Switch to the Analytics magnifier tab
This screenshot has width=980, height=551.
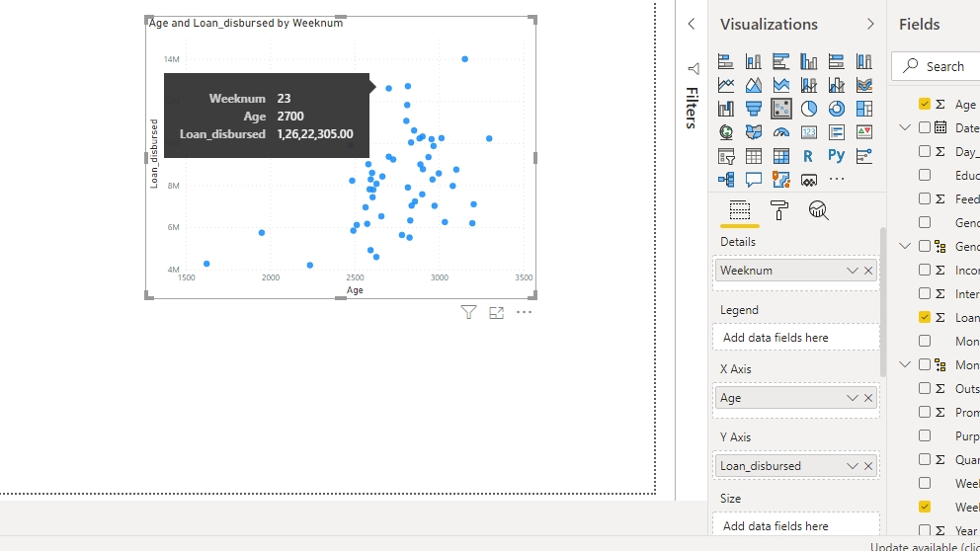click(x=818, y=209)
